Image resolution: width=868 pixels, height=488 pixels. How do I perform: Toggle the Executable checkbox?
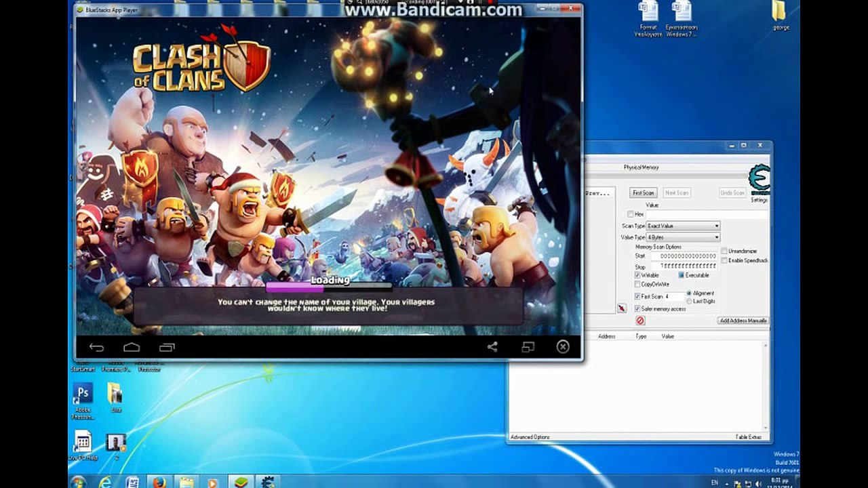pyautogui.click(x=682, y=275)
